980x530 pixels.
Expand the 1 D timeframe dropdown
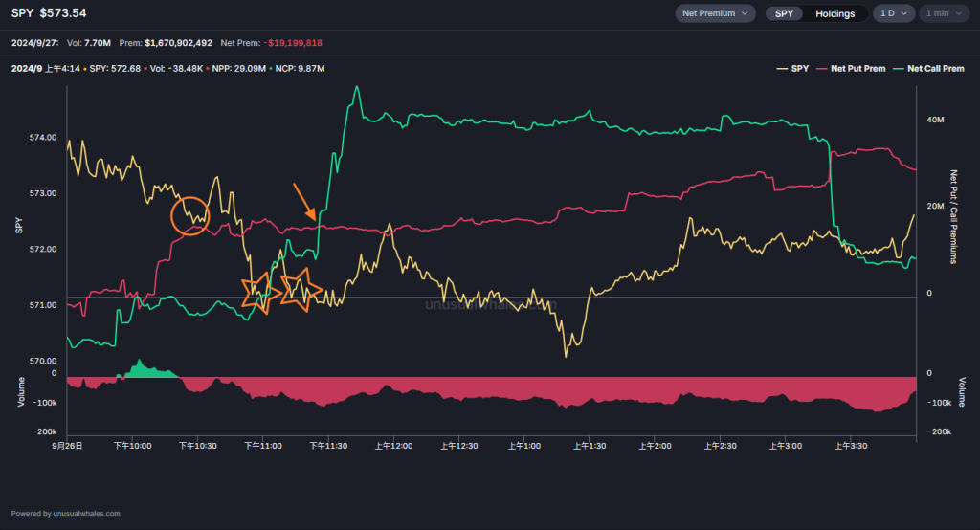pyautogui.click(x=893, y=13)
